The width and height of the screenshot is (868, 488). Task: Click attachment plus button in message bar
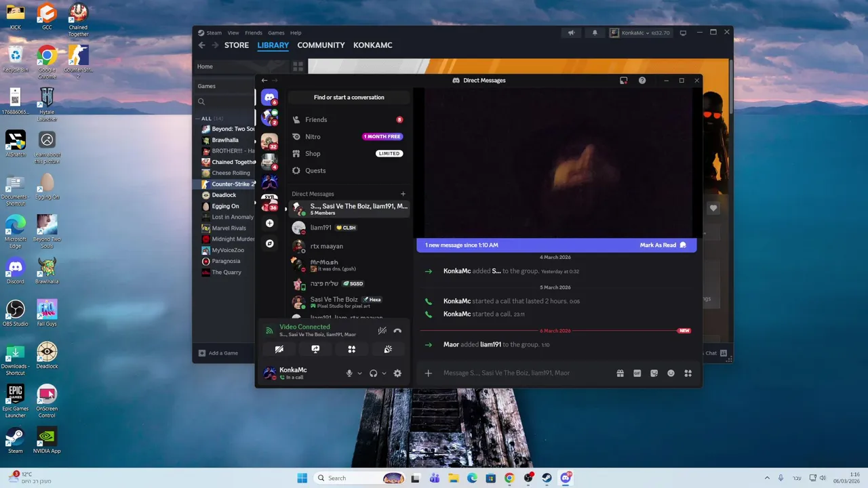click(428, 373)
